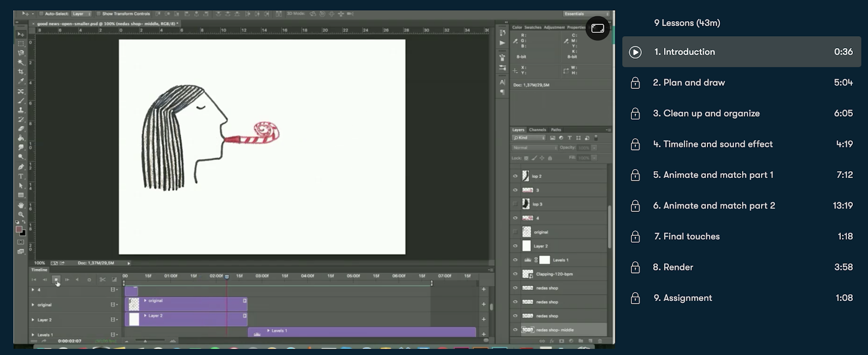Select the Move tool in the toolbox
This screenshot has height=355, width=868.
coord(21,34)
